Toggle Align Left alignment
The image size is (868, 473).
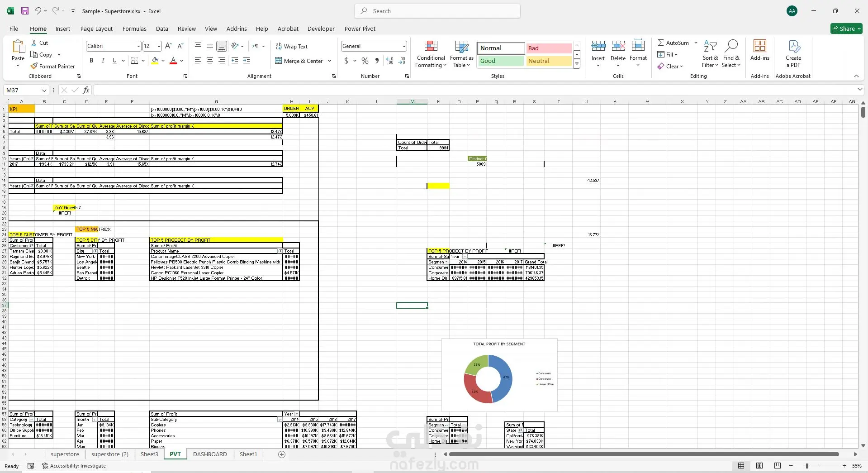[x=198, y=61]
